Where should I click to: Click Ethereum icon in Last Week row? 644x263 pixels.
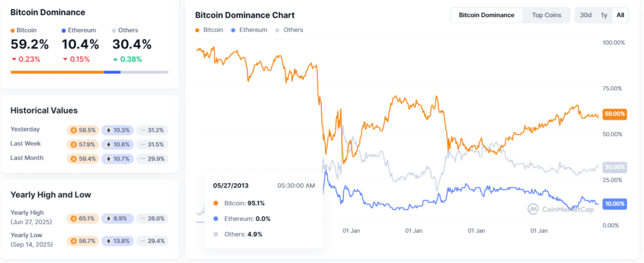pos(108,144)
